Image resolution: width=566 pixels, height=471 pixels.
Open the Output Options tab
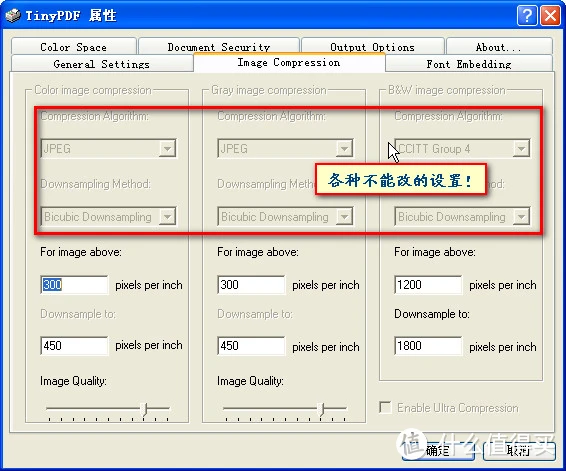(373, 46)
